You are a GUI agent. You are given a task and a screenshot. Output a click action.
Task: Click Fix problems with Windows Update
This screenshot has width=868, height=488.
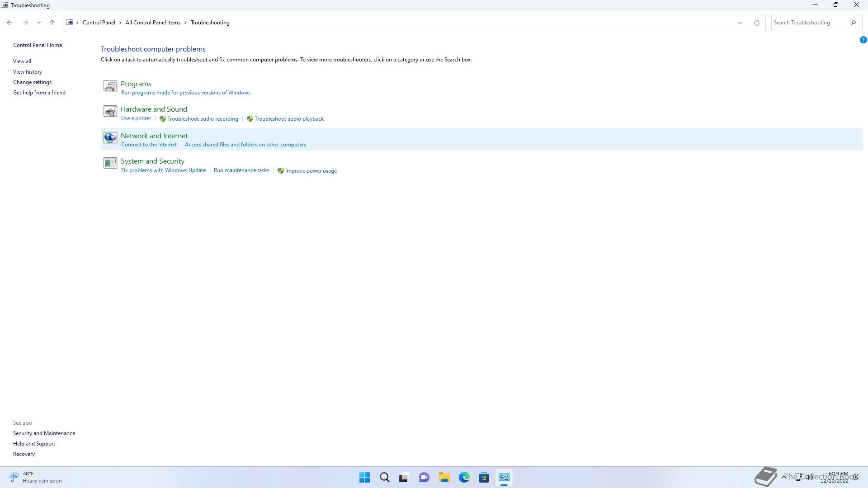[x=163, y=170]
